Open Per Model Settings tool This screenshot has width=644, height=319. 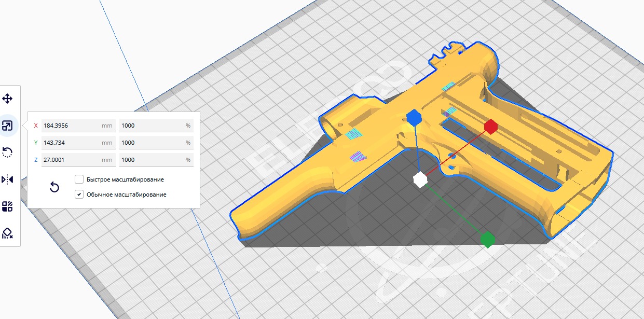[8, 207]
